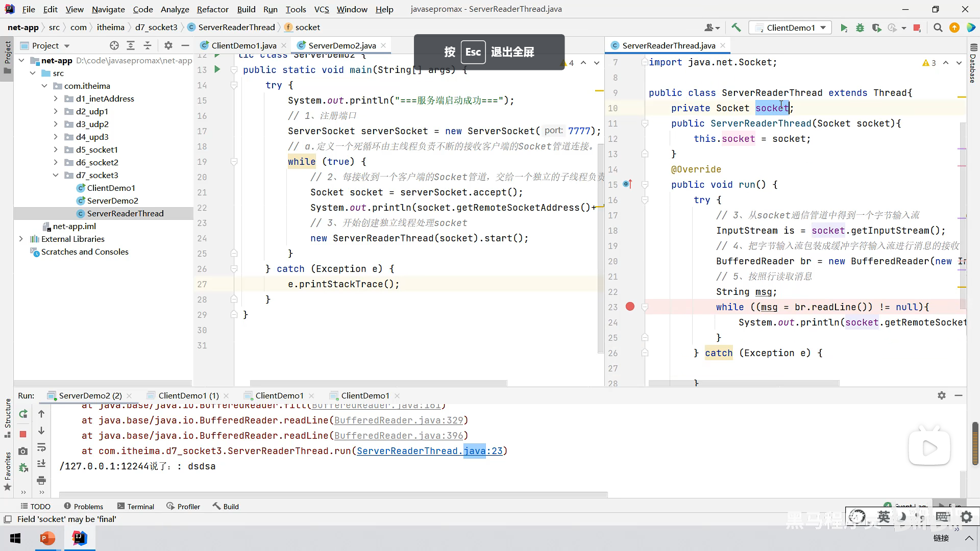The image size is (980, 551).
Task: Switch to the ClientDemo1.java editor tab
Action: point(243,45)
